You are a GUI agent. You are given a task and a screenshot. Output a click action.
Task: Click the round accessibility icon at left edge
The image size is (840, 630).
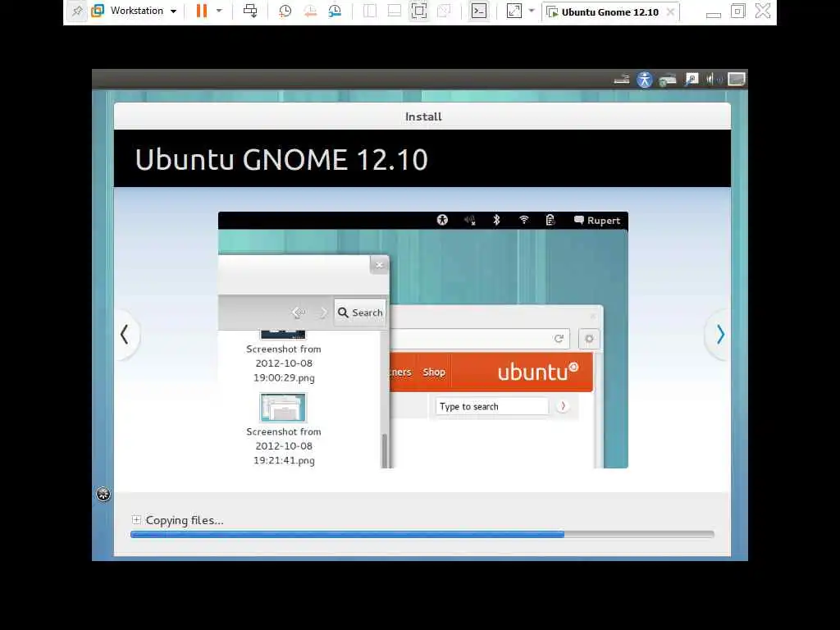coord(103,494)
